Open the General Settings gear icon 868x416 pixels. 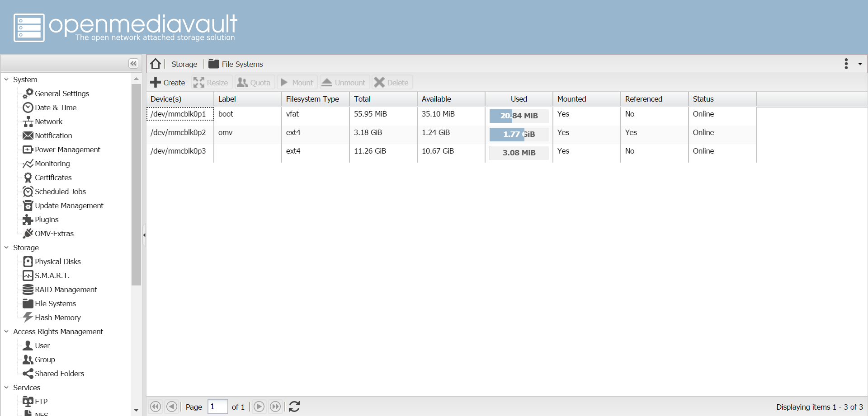[x=28, y=93]
